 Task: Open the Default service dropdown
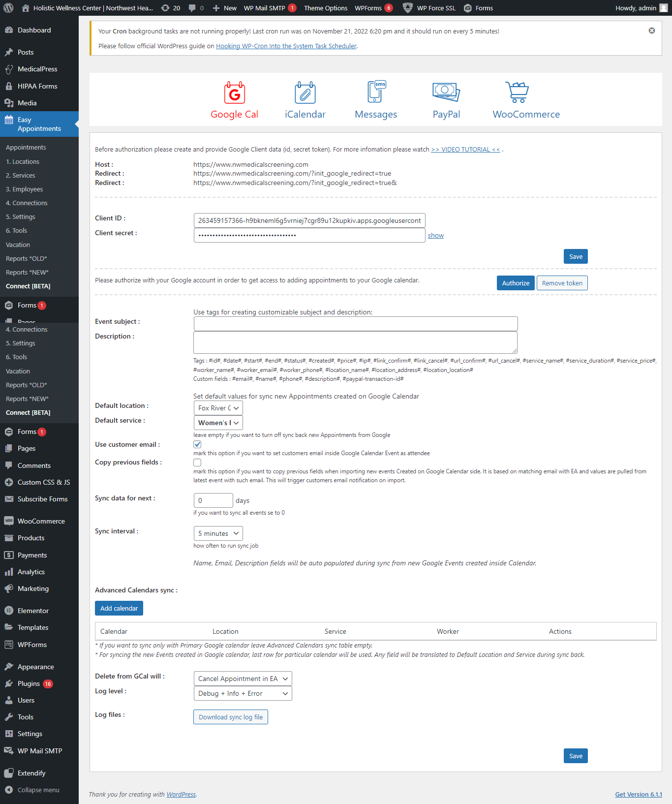tap(218, 423)
